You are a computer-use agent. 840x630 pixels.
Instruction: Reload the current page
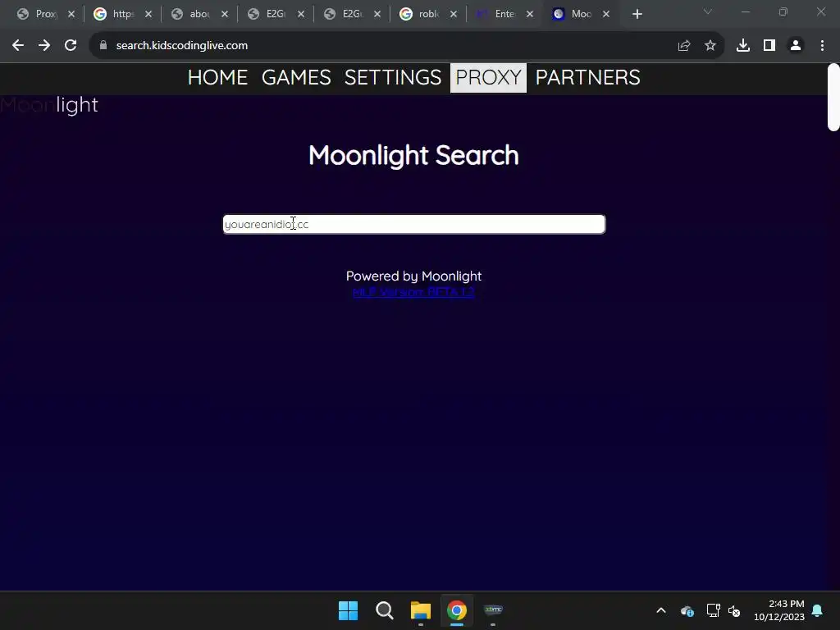[71, 46]
